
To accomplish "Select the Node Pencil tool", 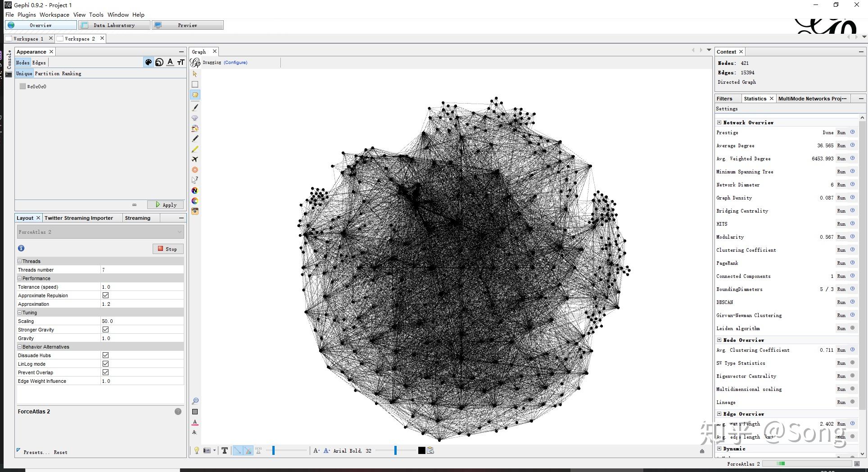I will coord(195,139).
